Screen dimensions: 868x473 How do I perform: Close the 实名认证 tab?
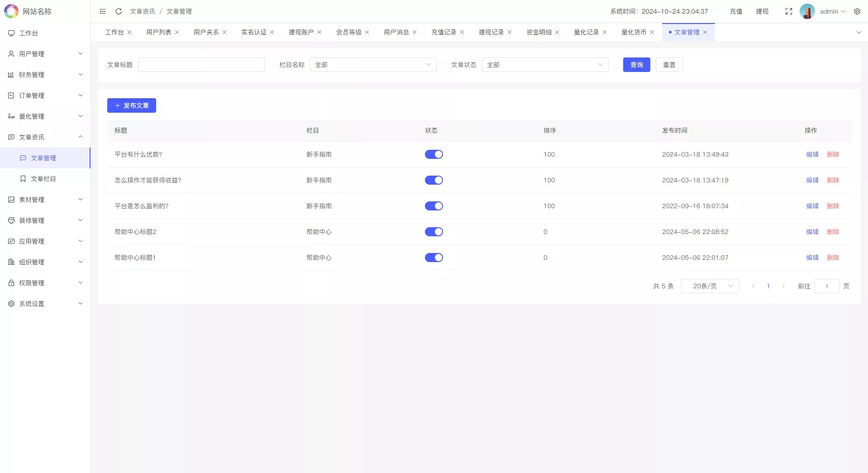pyautogui.click(x=272, y=32)
